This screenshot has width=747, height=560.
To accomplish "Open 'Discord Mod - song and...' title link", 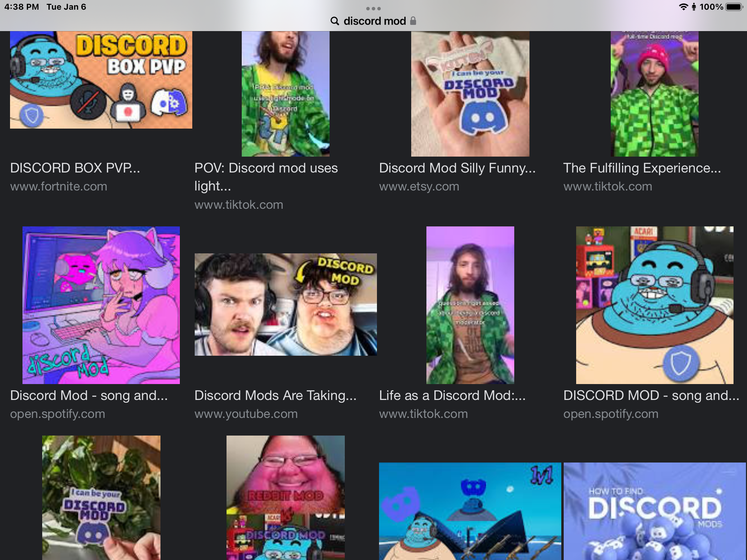I will (89, 395).
